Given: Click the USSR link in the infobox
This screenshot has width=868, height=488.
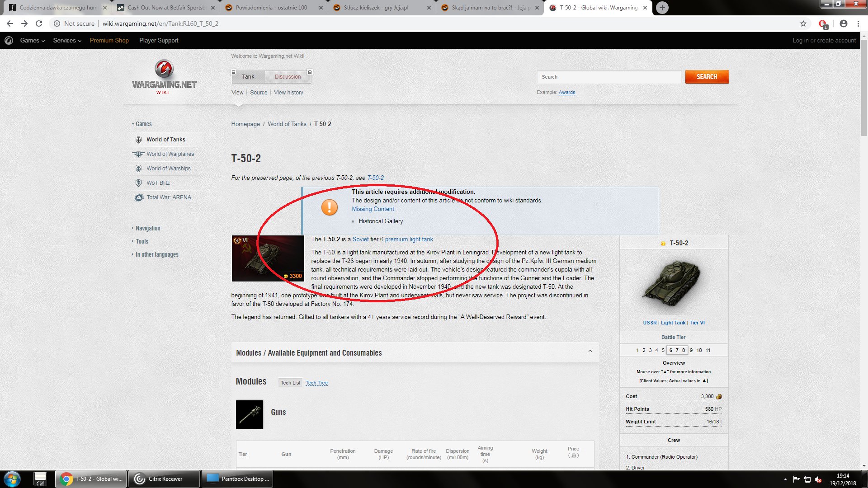Looking at the screenshot, I should tap(650, 323).
